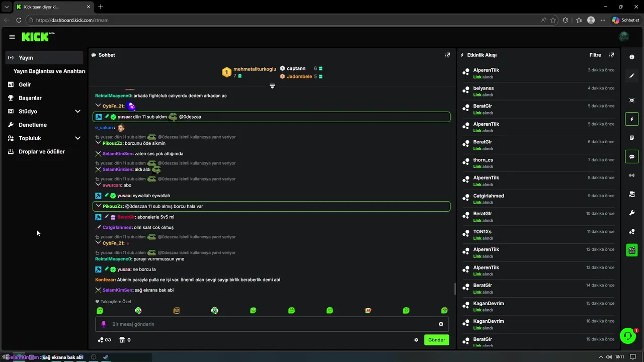Open belyanss event in activity feed
This screenshot has height=362, width=644.
coord(539,91)
